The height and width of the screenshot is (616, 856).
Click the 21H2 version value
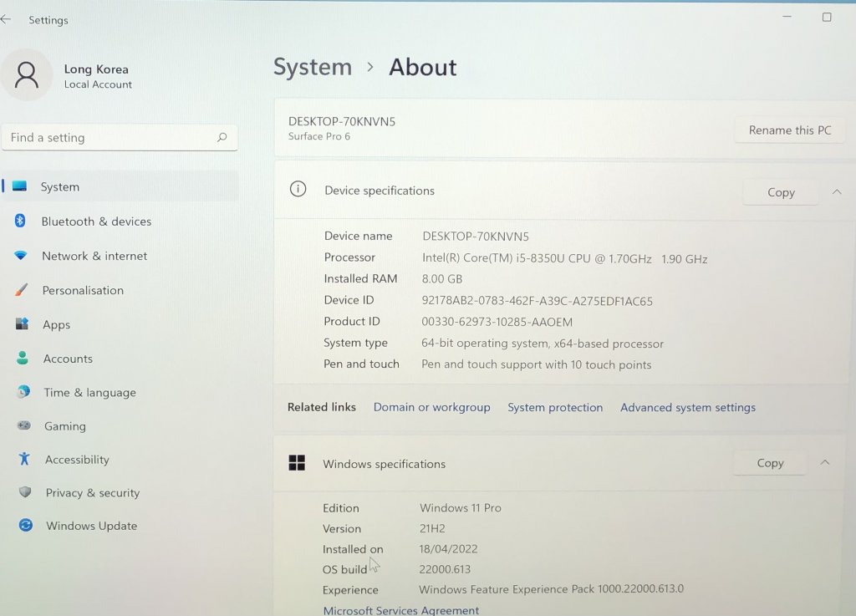pos(432,528)
